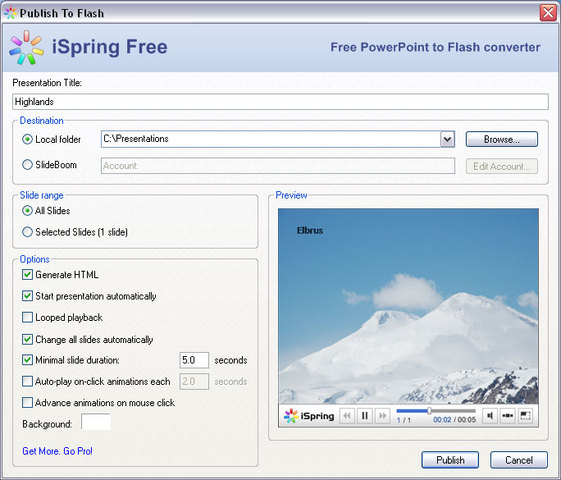The width and height of the screenshot is (561, 480).
Task: Open the Get More. Go Pro! link
Action: click(57, 451)
